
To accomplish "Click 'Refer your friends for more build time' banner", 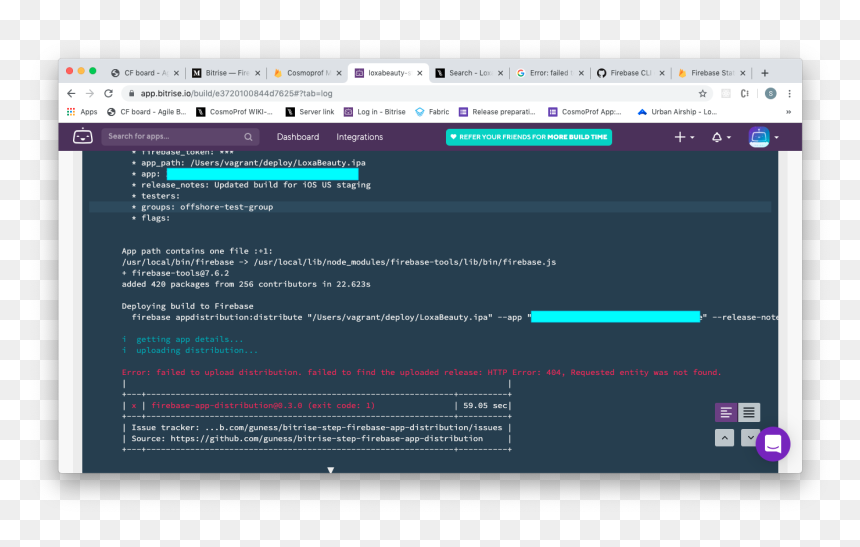I will 529,137.
